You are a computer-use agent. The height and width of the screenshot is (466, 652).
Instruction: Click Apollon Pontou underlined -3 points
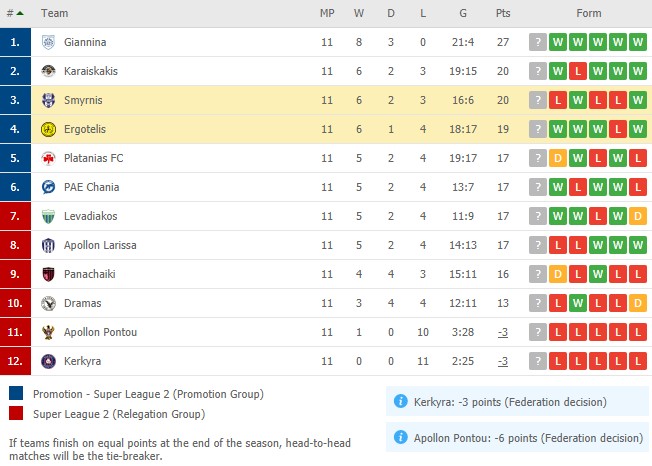click(503, 333)
